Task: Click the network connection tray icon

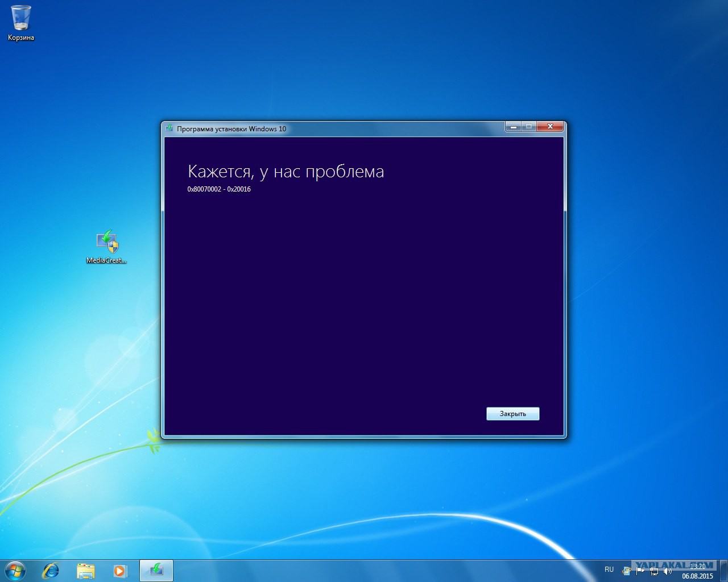Action: 654,571
